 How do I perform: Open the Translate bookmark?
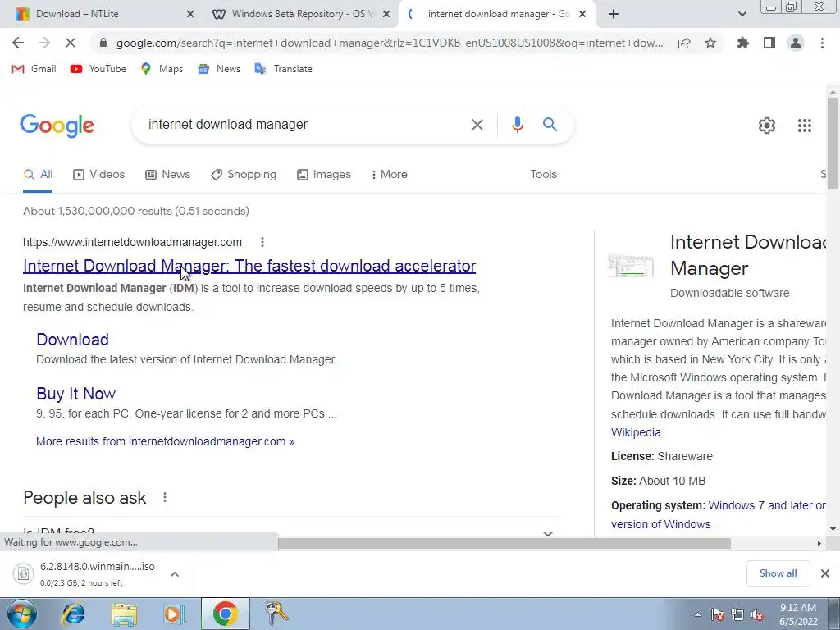[x=283, y=69]
